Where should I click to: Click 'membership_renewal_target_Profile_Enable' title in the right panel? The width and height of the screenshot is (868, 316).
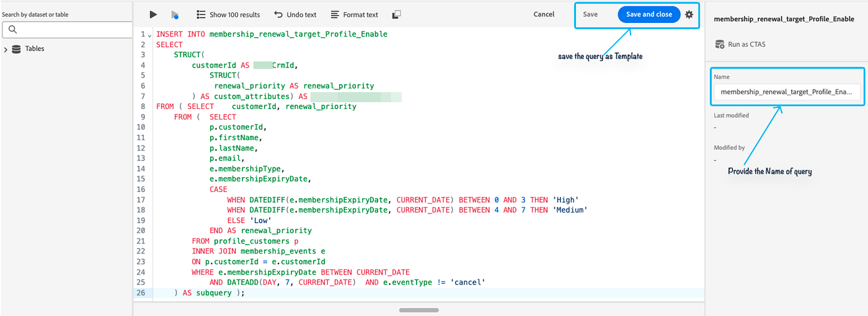coord(784,19)
